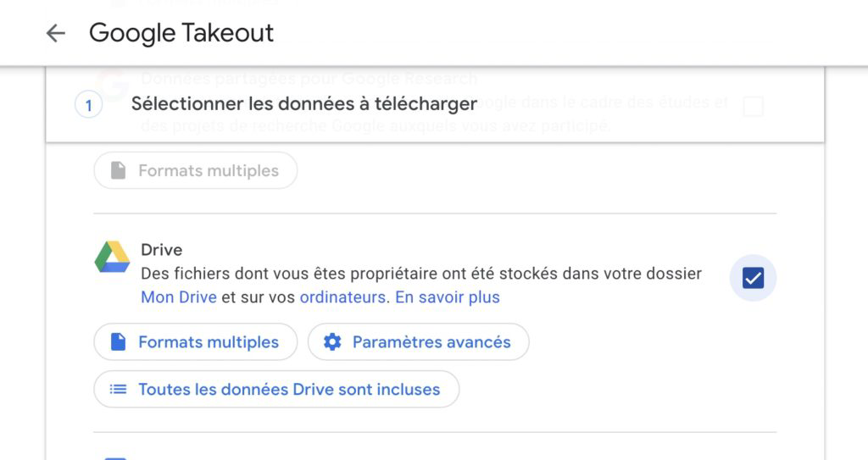Tick the Google Research data checkbox
This screenshot has width=868, height=460.
[x=753, y=106]
